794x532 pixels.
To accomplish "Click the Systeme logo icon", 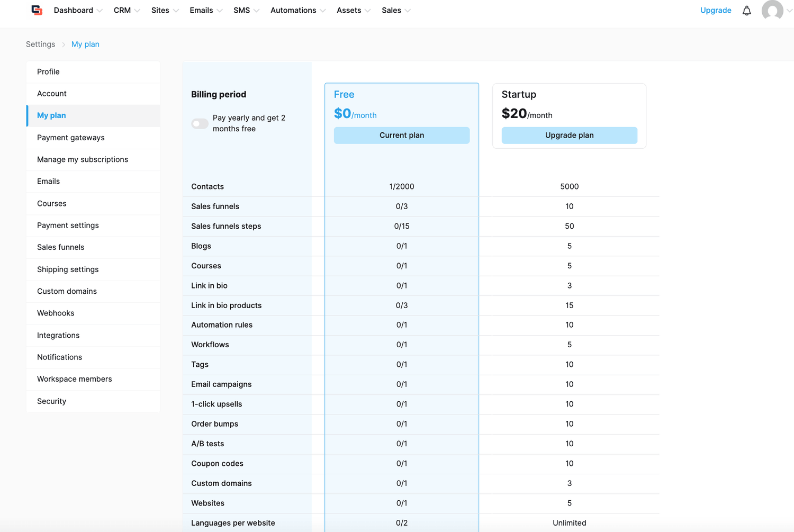I will tap(37, 10).
